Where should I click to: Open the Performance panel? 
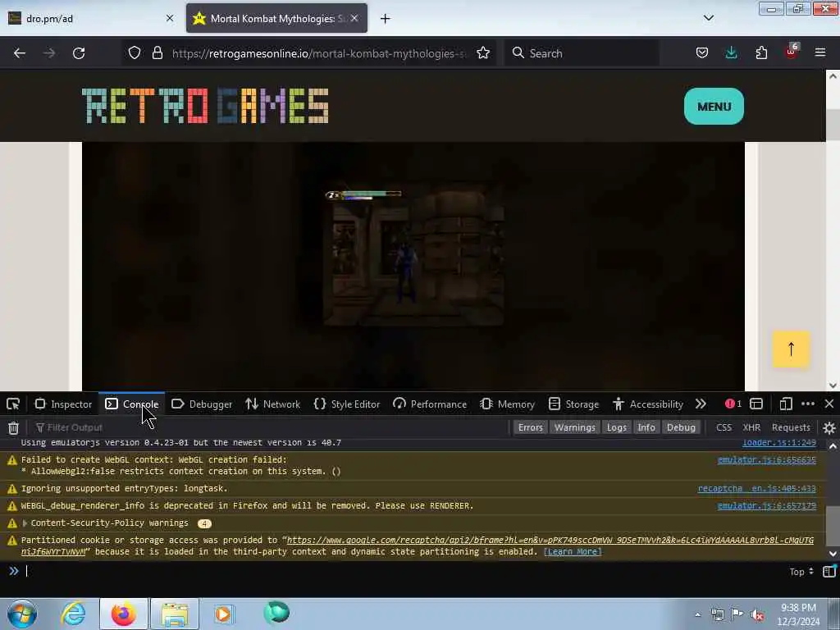pyautogui.click(x=430, y=404)
